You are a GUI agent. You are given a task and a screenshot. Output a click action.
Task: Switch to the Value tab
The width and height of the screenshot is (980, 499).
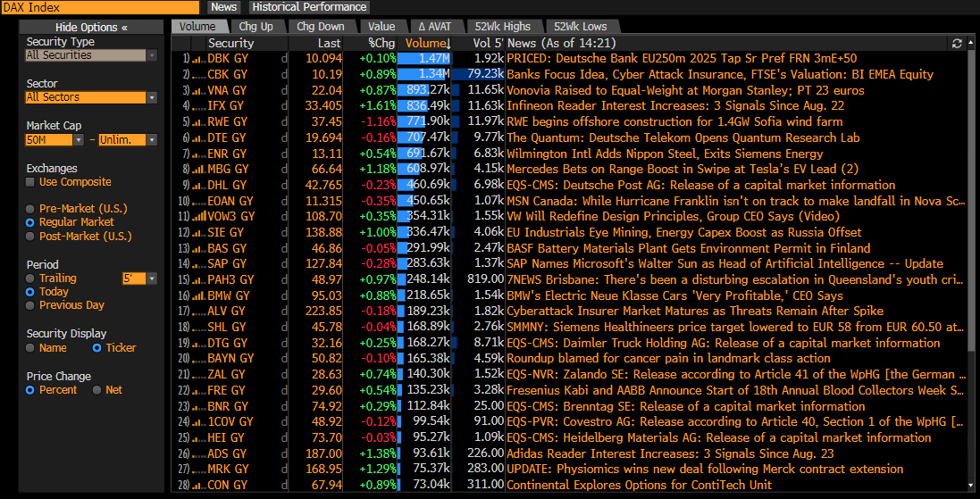[x=381, y=26]
